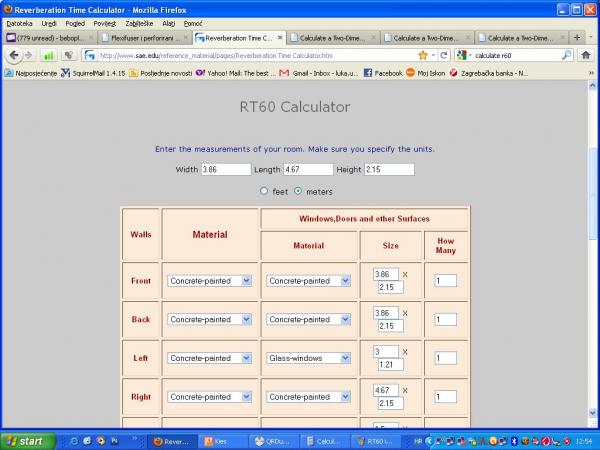Click the bookmark star in address bar
The width and height of the screenshot is (600, 450).
point(423,55)
